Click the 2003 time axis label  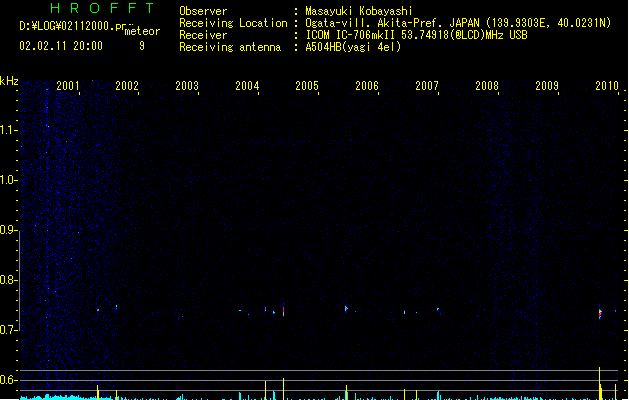(x=187, y=85)
